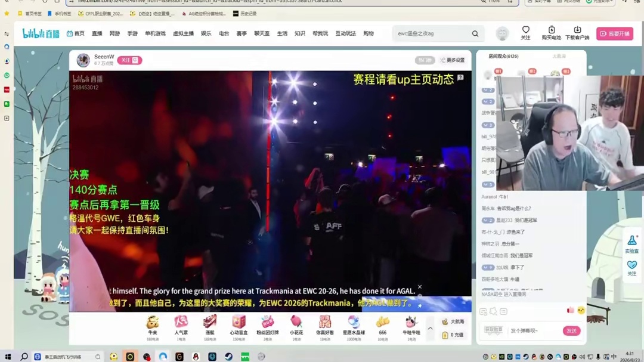Select the 赛事 navigation item
644x362 pixels.
coord(241,33)
